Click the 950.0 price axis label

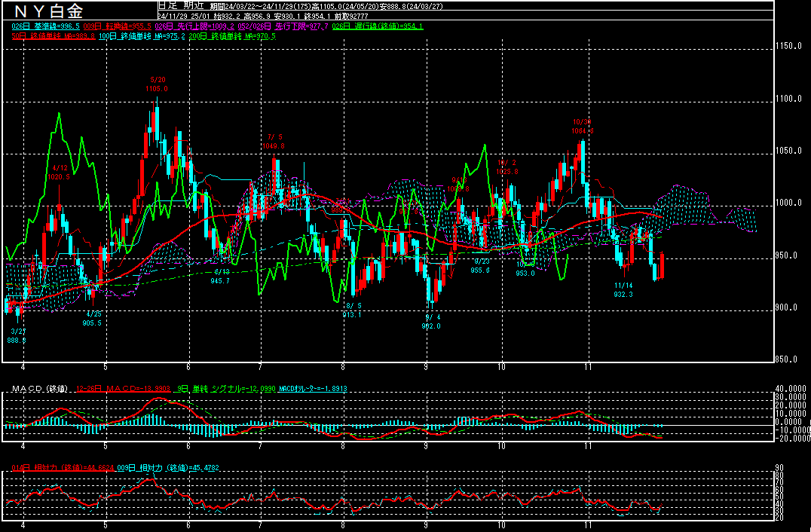787,255
